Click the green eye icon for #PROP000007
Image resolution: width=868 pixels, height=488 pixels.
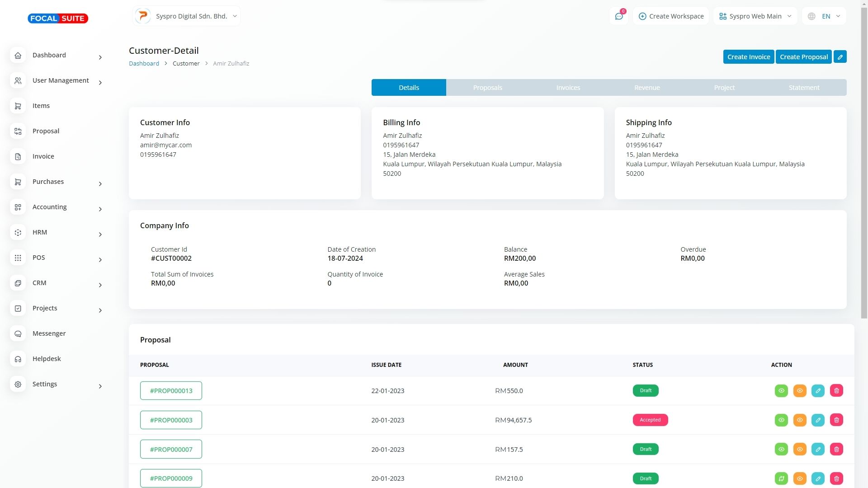point(781,450)
